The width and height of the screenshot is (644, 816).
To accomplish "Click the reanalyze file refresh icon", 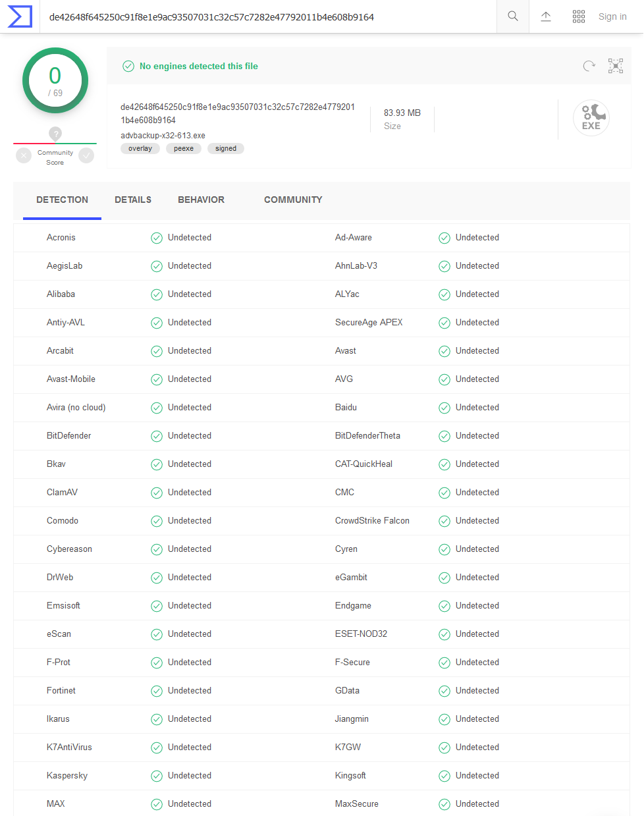I will pos(589,66).
